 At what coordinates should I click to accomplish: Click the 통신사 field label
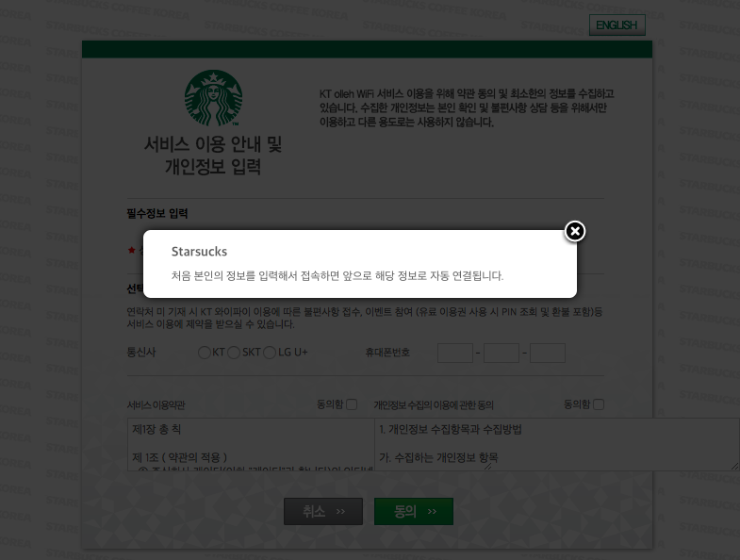click(x=141, y=353)
